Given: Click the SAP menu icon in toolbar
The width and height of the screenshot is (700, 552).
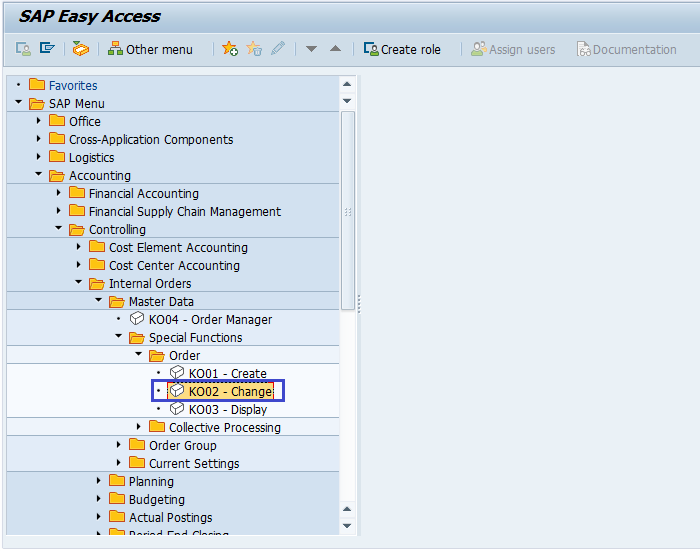Looking at the screenshot, I should pyautogui.click(x=47, y=48).
